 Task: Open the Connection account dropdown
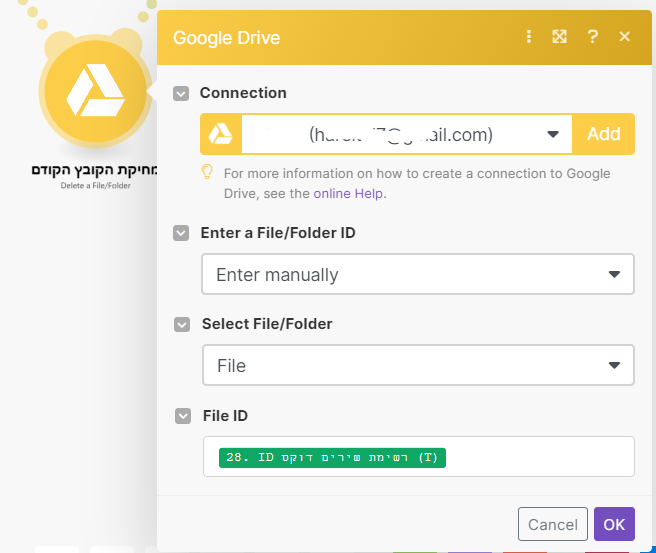(x=407, y=134)
